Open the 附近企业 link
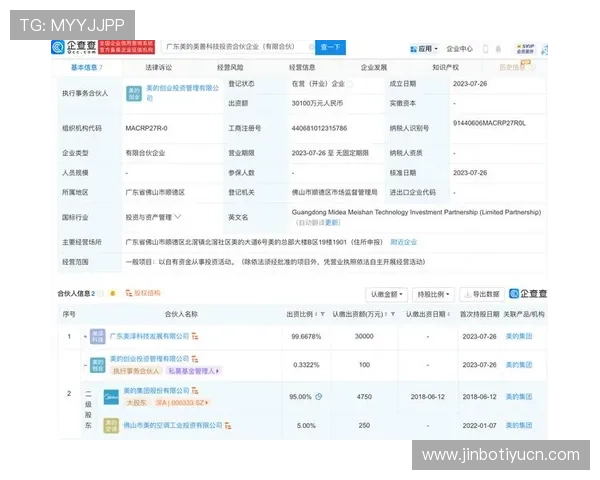 pyautogui.click(x=403, y=242)
